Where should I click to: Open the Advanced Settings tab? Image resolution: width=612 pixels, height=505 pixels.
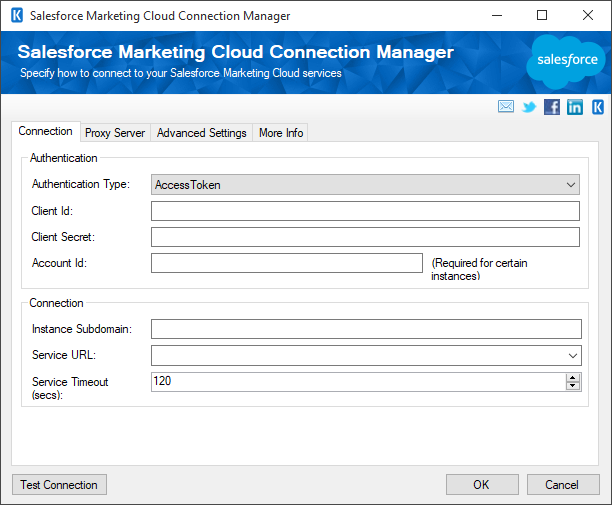202,133
